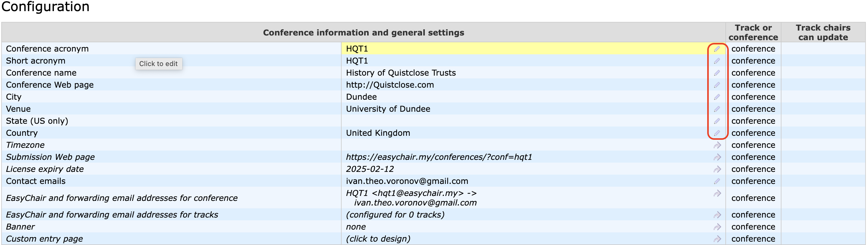Click the '(click to design)' entry page text
868x245 pixels.
point(378,239)
